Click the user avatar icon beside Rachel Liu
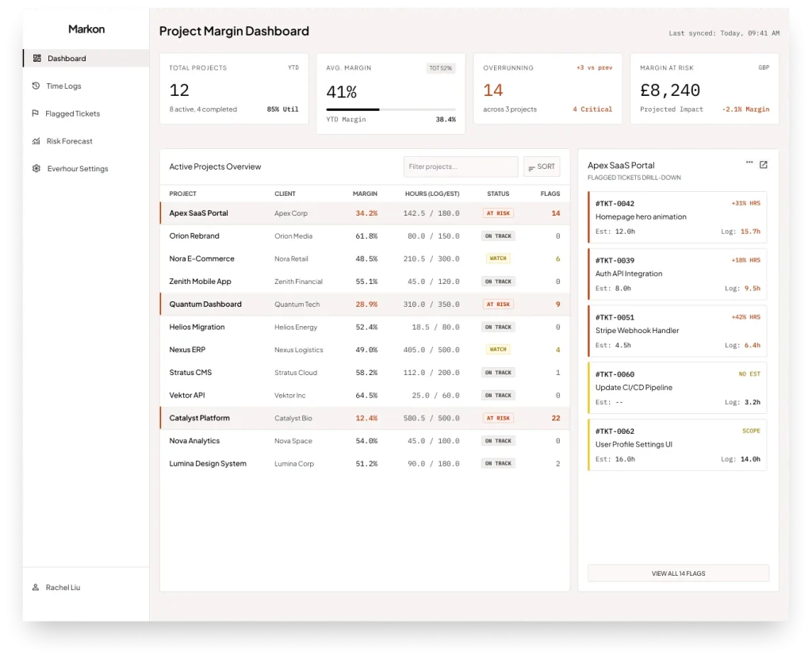The height and width of the screenshot is (659, 812). click(35, 587)
